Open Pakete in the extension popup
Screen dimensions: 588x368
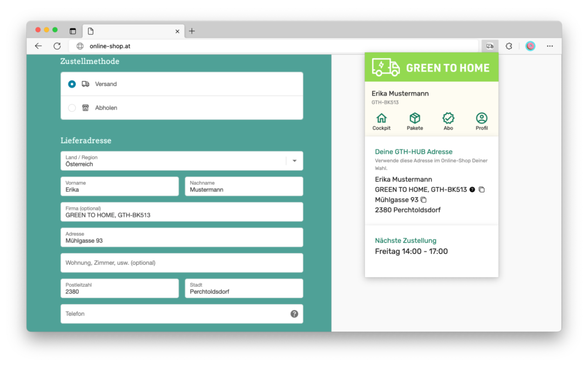[x=415, y=121]
